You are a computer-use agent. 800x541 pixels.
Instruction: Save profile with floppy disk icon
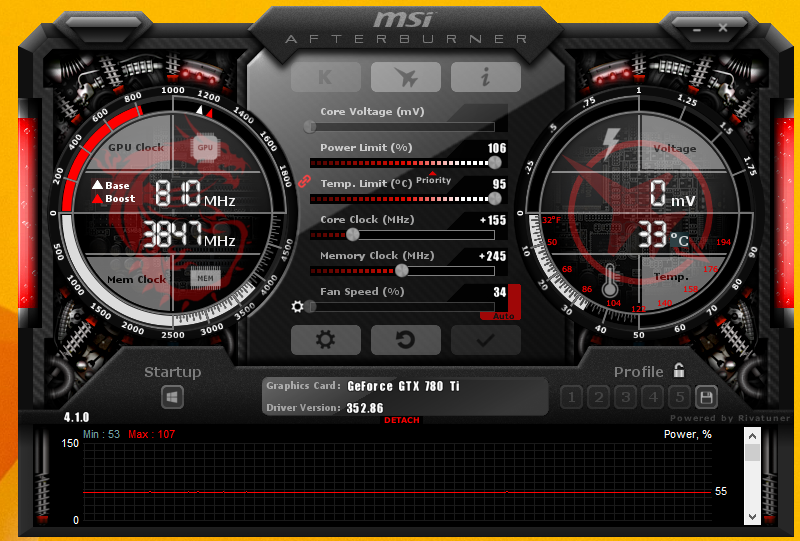pos(706,397)
